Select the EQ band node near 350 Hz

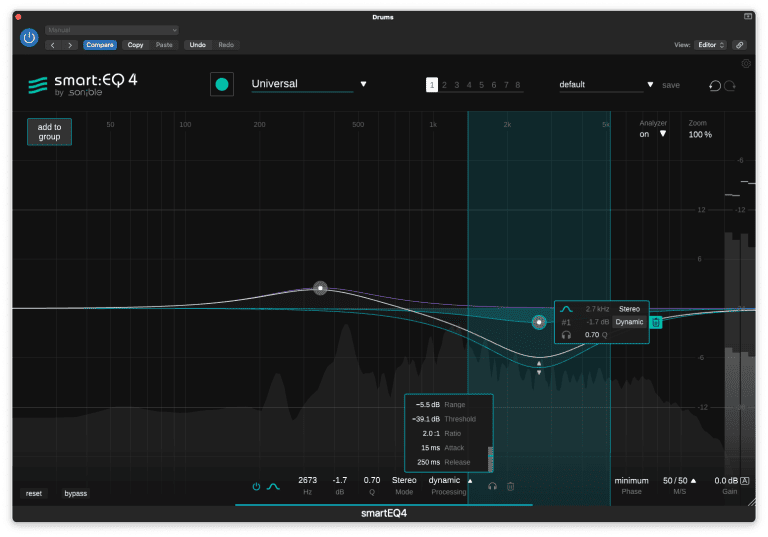320,288
